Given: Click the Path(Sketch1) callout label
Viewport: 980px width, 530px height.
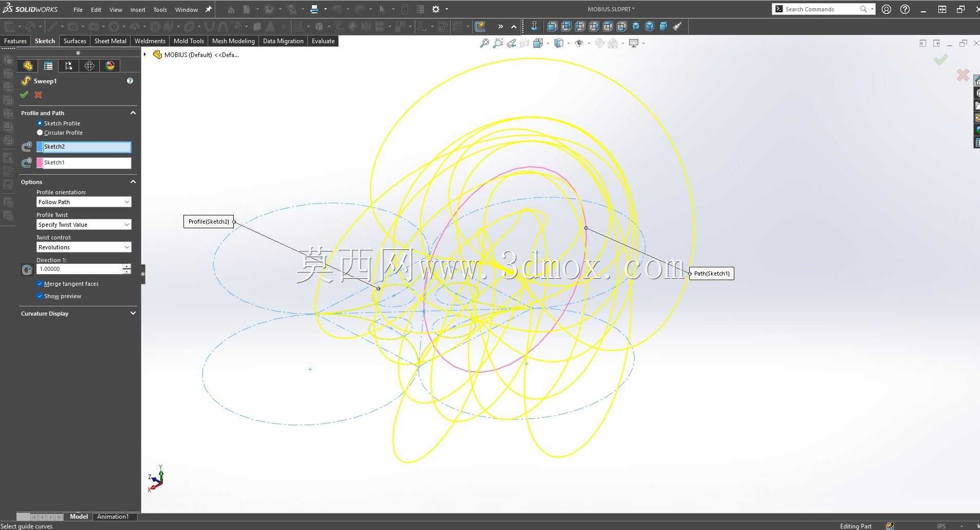Looking at the screenshot, I should pyautogui.click(x=712, y=273).
